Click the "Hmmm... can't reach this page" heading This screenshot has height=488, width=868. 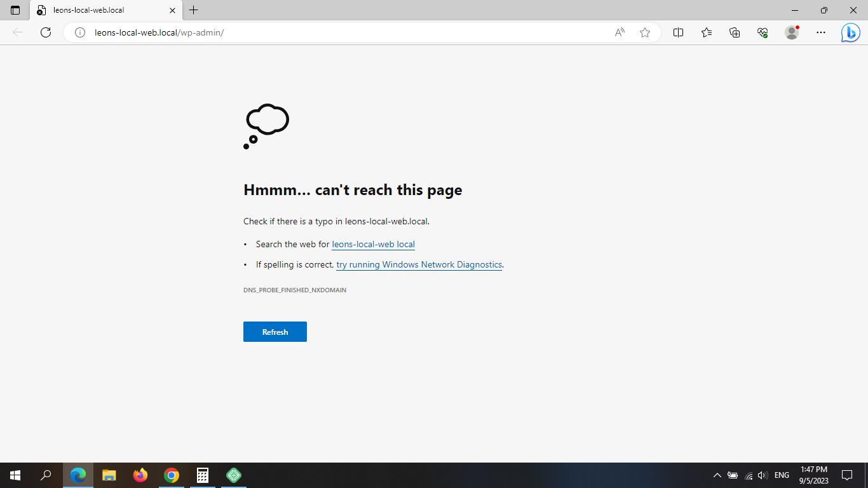[353, 190]
